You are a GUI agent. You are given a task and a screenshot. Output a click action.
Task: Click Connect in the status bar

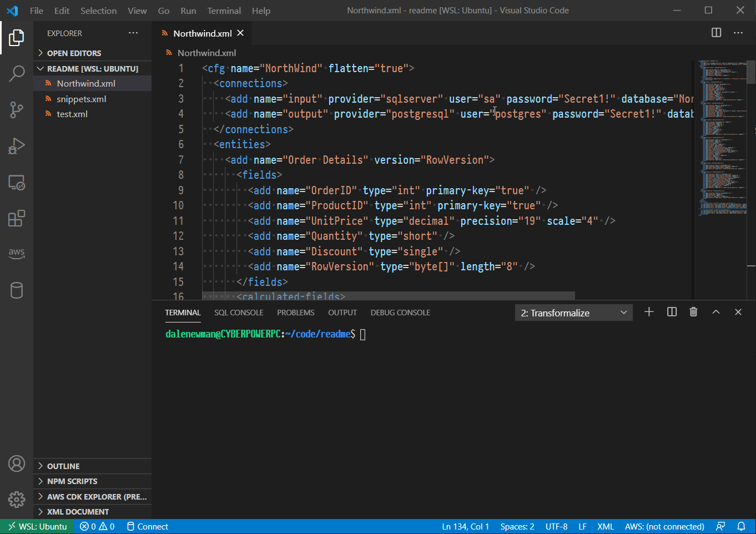tap(148, 527)
